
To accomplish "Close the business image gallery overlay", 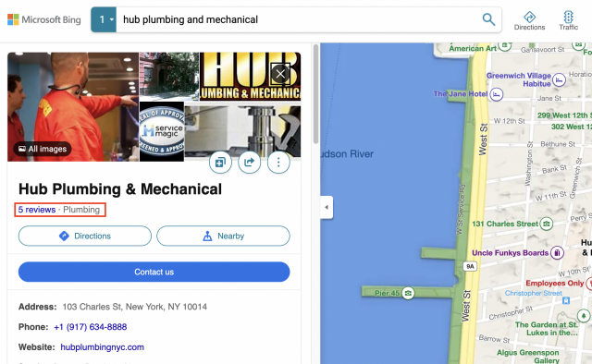I will pyautogui.click(x=280, y=74).
